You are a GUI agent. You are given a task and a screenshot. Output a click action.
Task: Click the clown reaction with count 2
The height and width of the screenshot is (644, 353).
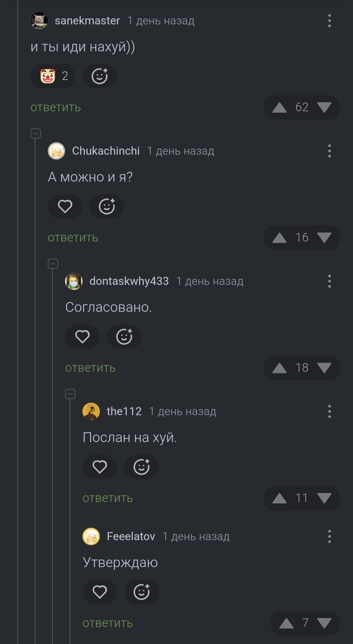pyautogui.click(x=53, y=76)
